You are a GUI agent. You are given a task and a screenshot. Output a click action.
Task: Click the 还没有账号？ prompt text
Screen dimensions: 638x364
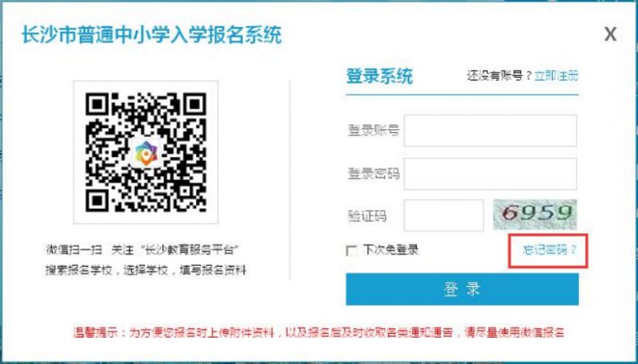pyautogui.click(x=499, y=76)
